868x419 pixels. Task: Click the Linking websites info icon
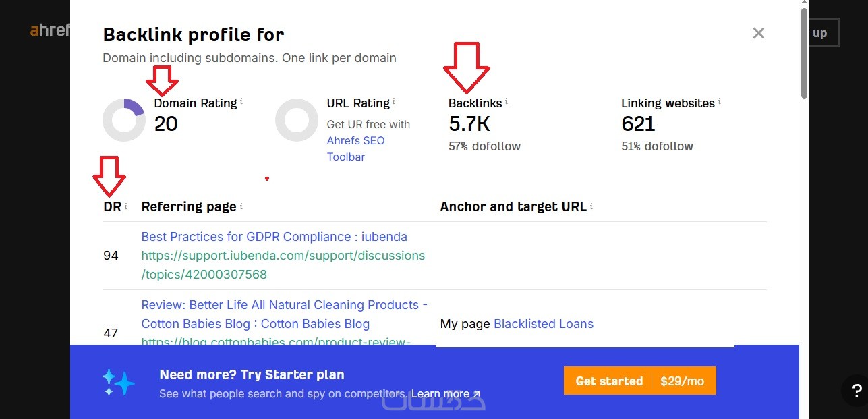click(x=720, y=102)
